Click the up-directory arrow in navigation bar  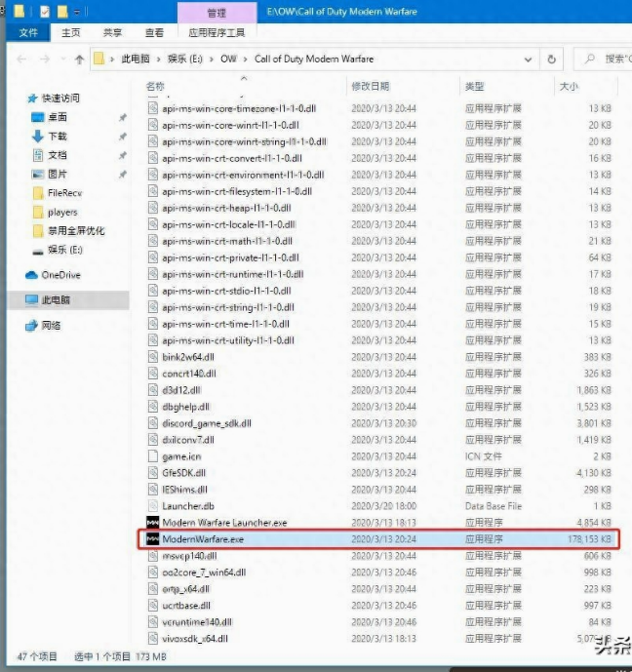tap(79, 59)
